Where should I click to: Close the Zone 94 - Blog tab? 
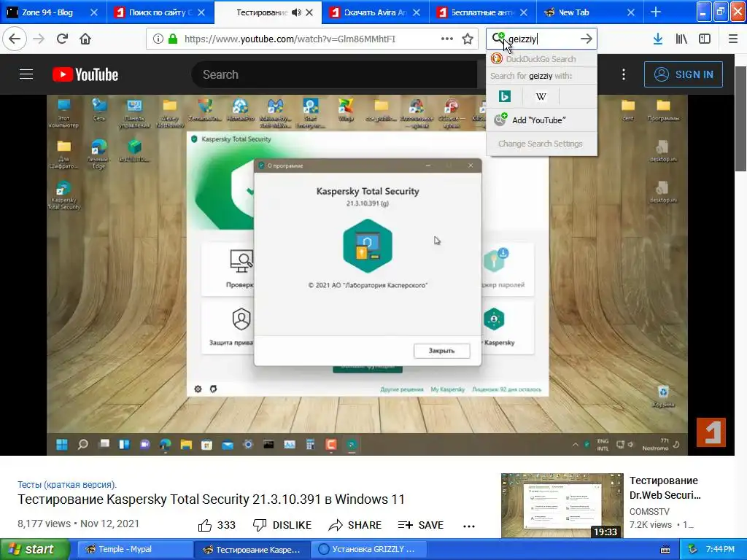(x=94, y=12)
